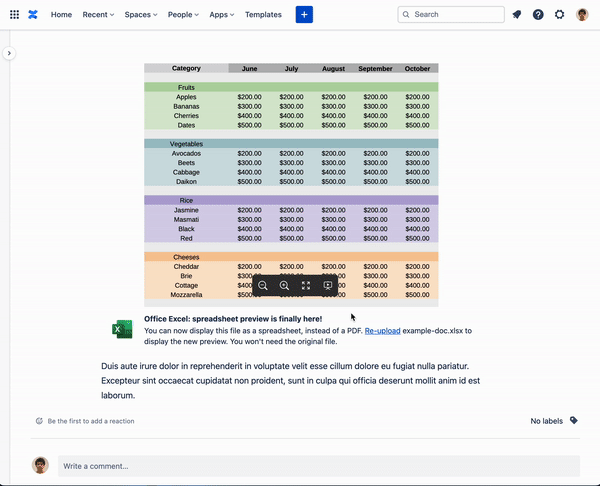Click the green 'Fruits' section row

point(291,87)
